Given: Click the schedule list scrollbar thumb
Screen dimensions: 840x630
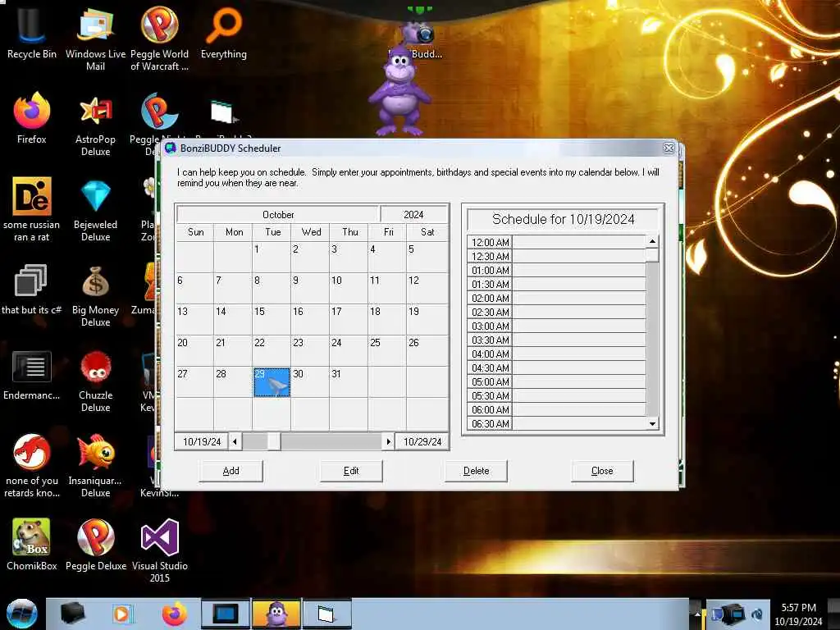Looking at the screenshot, I should pos(652,254).
